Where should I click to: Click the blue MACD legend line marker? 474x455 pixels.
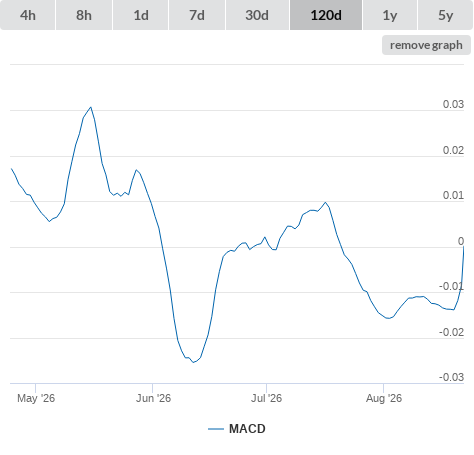click(216, 429)
